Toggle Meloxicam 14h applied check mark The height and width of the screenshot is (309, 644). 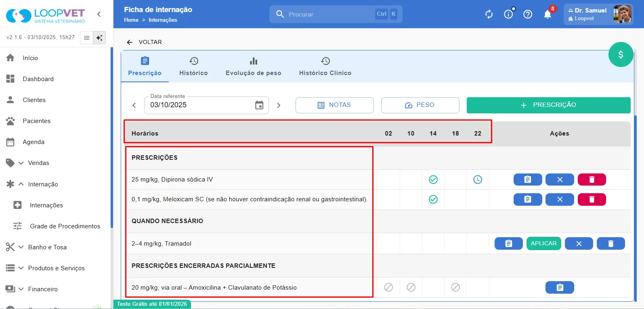pyautogui.click(x=433, y=199)
